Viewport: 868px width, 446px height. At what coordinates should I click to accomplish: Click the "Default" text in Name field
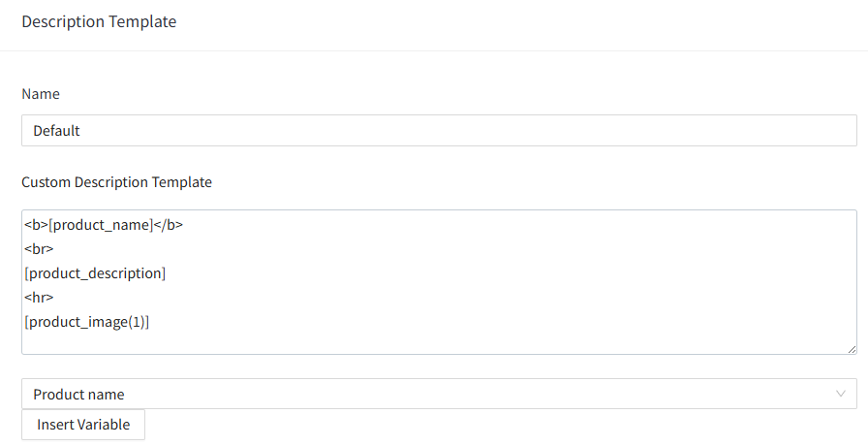[x=56, y=131]
